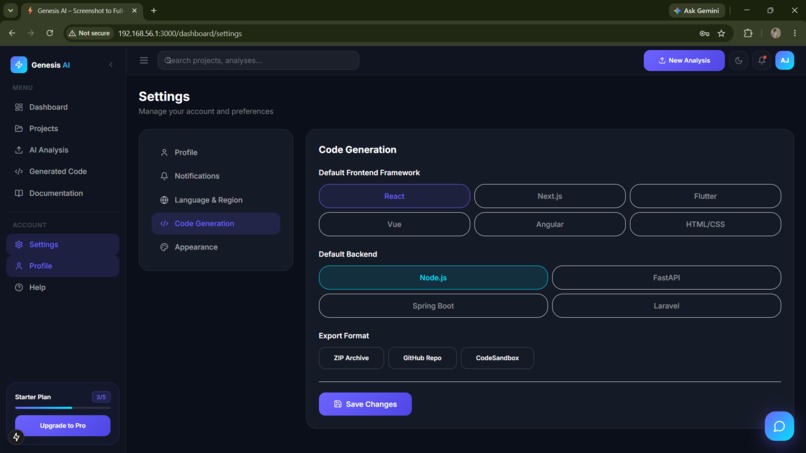Open the Chrome three-dot menu
The width and height of the screenshot is (806, 453).
click(x=795, y=33)
